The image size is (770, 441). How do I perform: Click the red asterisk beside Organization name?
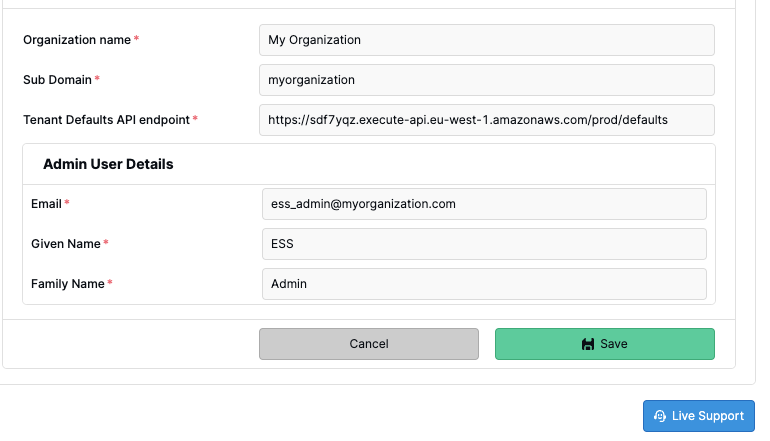(137, 38)
